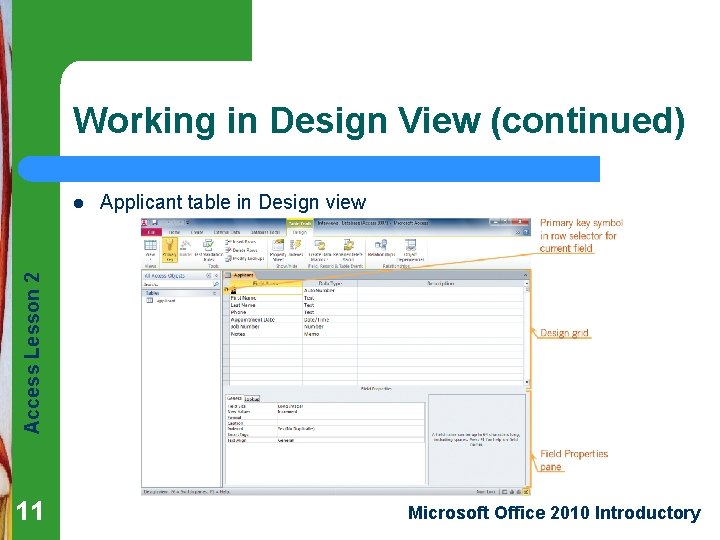Open the File tab
The image size is (720, 540).
[x=151, y=232]
